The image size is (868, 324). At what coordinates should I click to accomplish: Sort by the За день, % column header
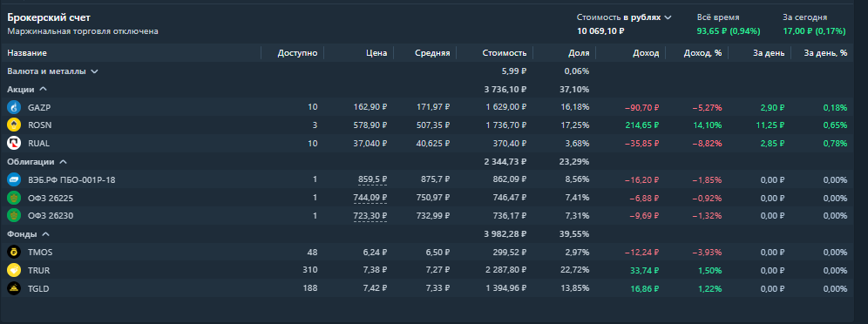click(x=825, y=53)
